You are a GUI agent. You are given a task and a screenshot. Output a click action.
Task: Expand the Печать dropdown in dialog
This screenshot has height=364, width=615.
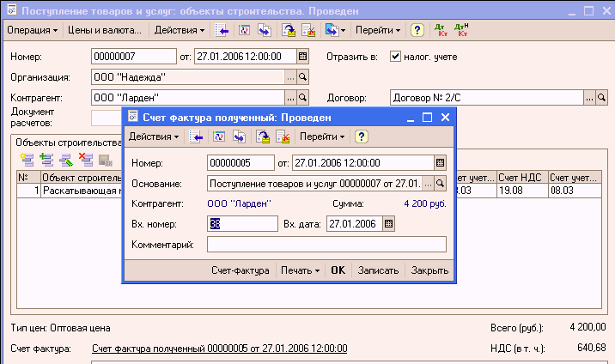(x=300, y=270)
